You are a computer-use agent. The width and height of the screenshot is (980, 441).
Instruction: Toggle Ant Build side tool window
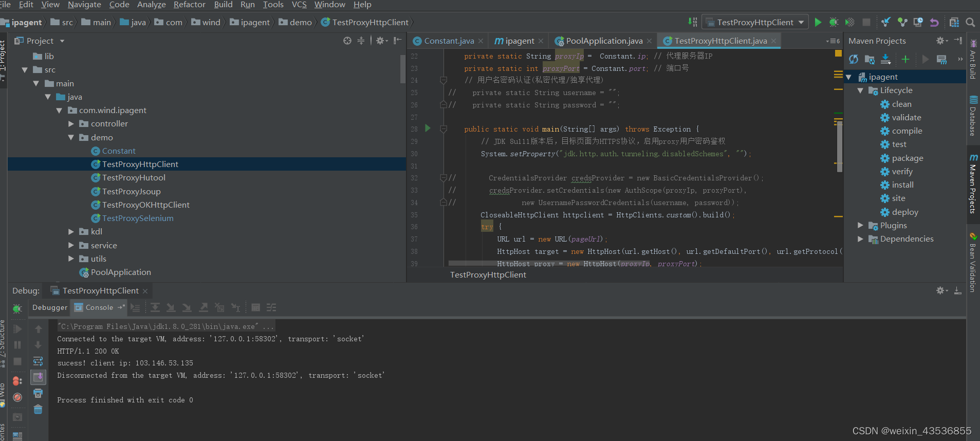(973, 60)
